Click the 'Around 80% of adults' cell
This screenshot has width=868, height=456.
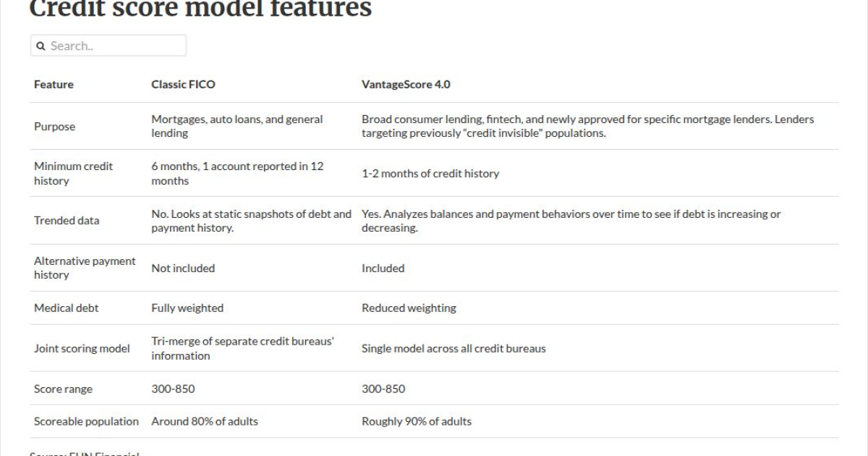[205, 421]
